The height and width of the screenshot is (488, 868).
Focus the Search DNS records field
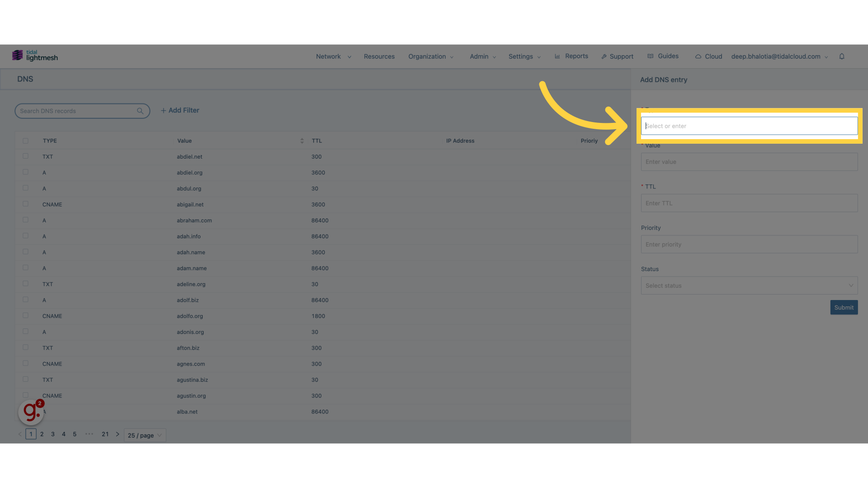82,111
